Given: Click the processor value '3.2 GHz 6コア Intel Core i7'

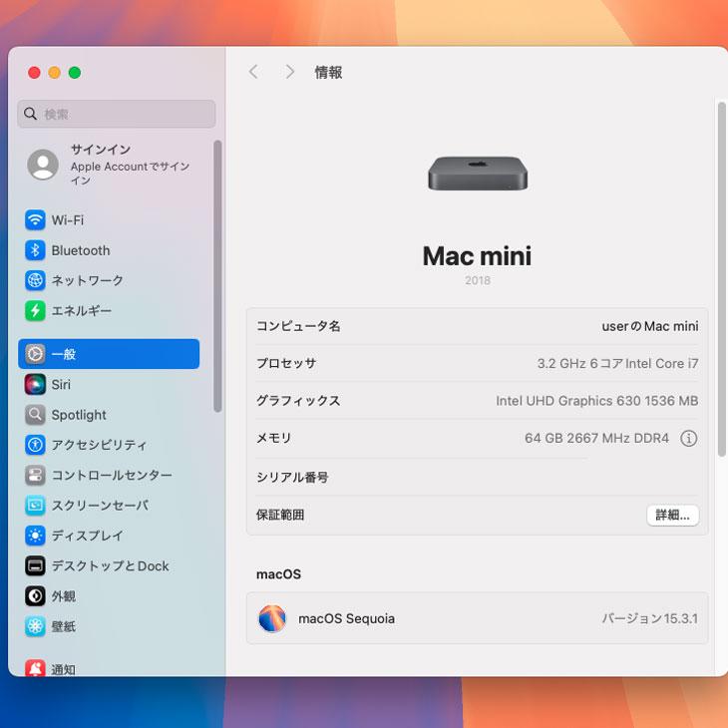Looking at the screenshot, I should (617, 364).
